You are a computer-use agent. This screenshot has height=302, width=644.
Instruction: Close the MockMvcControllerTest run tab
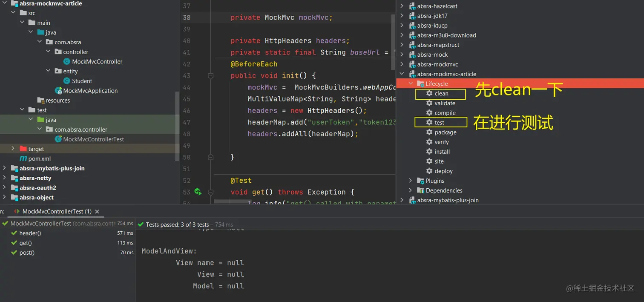click(x=97, y=211)
